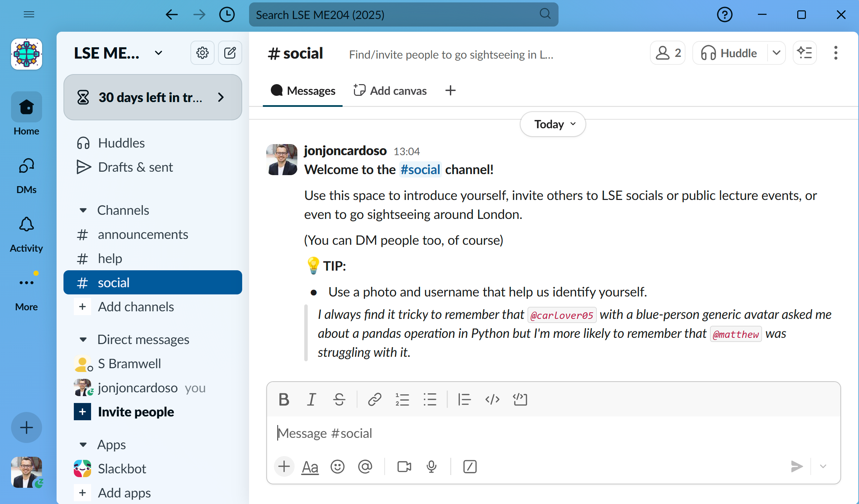Add a new tab with the plus

(x=451, y=91)
